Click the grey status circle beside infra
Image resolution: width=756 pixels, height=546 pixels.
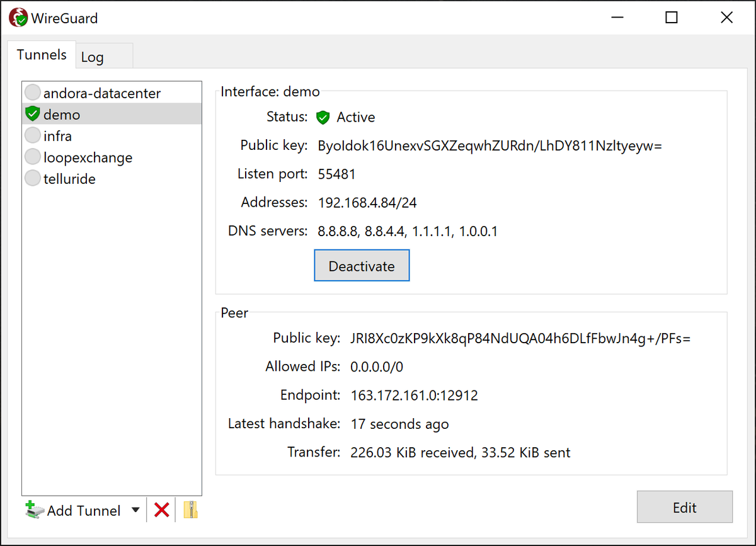click(33, 136)
